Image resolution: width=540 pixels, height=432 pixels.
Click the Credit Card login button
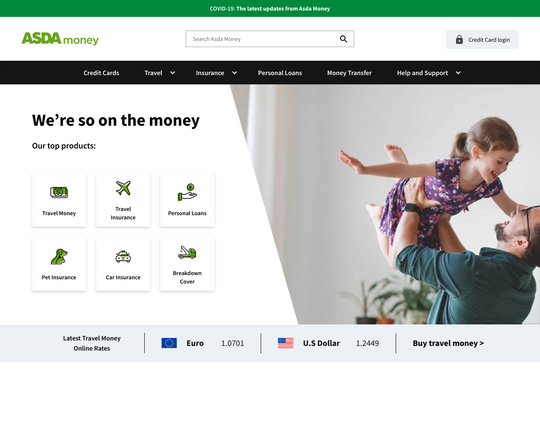click(x=482, y=40)
